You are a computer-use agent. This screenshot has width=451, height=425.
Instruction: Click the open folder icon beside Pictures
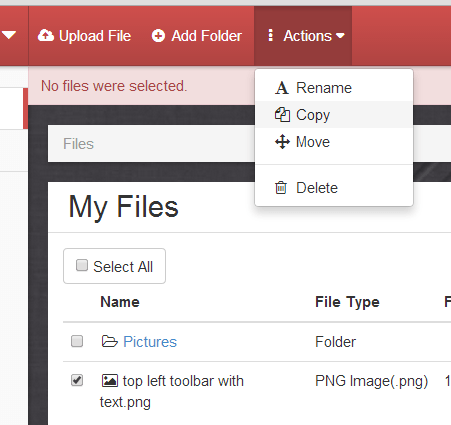pos(110,341)
